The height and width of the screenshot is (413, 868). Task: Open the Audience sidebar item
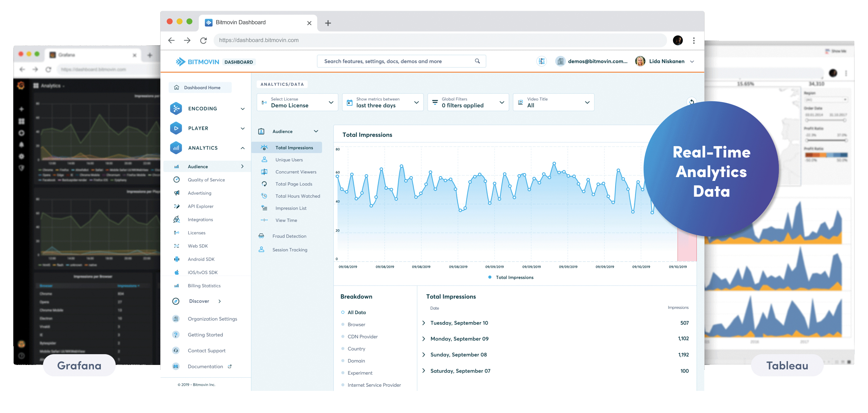point(208,166)
